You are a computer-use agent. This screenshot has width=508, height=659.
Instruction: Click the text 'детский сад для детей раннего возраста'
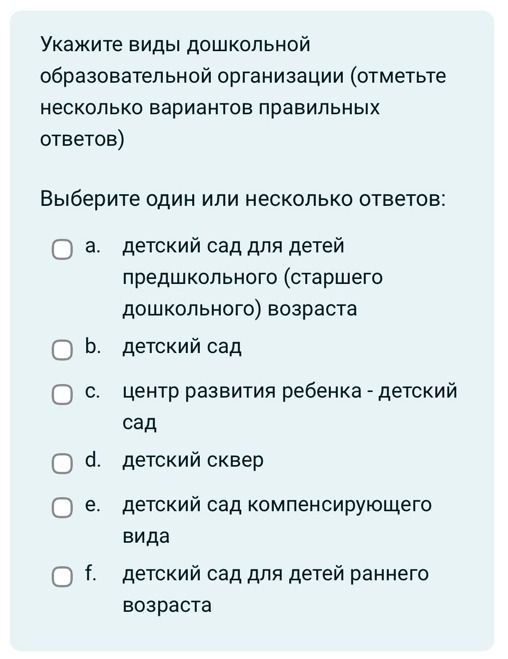[x=276, y=589]
